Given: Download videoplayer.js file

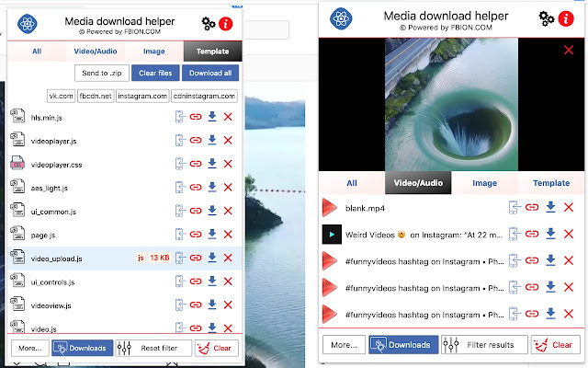Looking at the screenshot, I should (212, 140).
